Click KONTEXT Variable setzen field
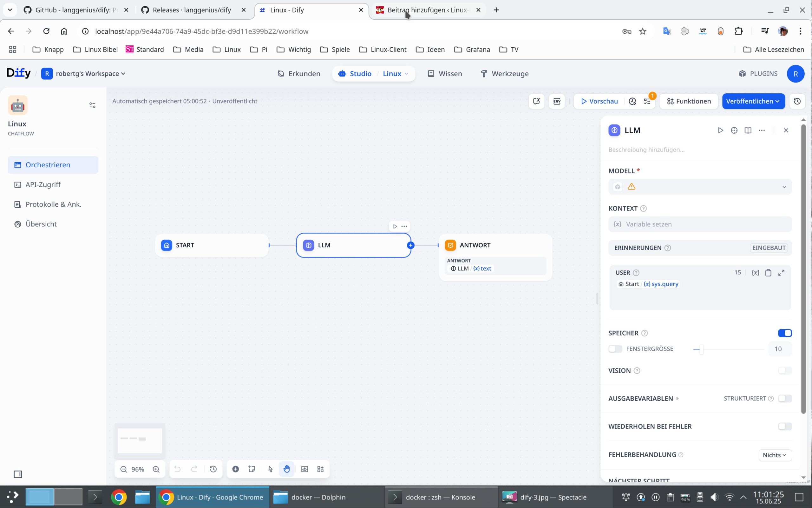Image resolution: width=812 pixels, height=508 pixels. click(x=700, y=224)
